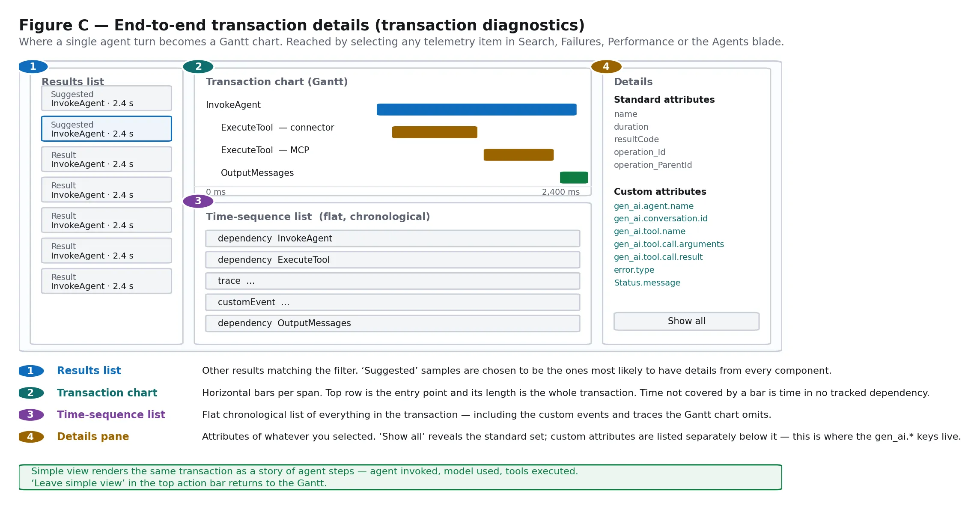This screenshot has width=980, height=512.
Task: Open the 'customEvent ...' sequence row
Action: tap(393, 302)
